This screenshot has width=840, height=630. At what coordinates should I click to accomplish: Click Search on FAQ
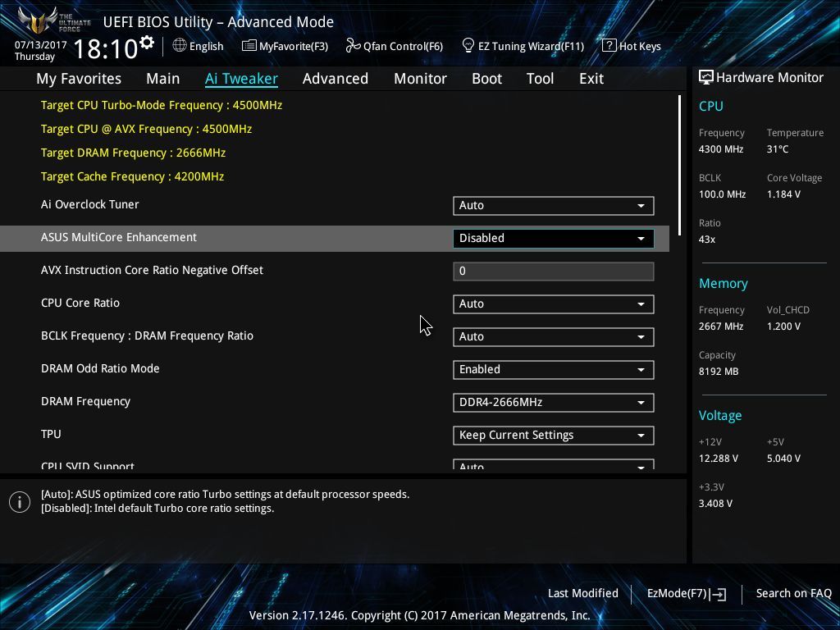click(x=794, y=593)
